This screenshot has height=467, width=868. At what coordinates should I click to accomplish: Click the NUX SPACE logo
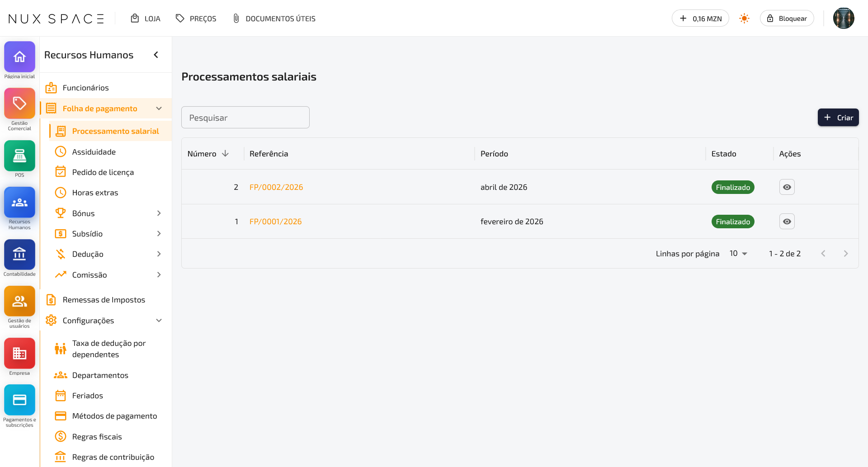[x=57, y=19]
